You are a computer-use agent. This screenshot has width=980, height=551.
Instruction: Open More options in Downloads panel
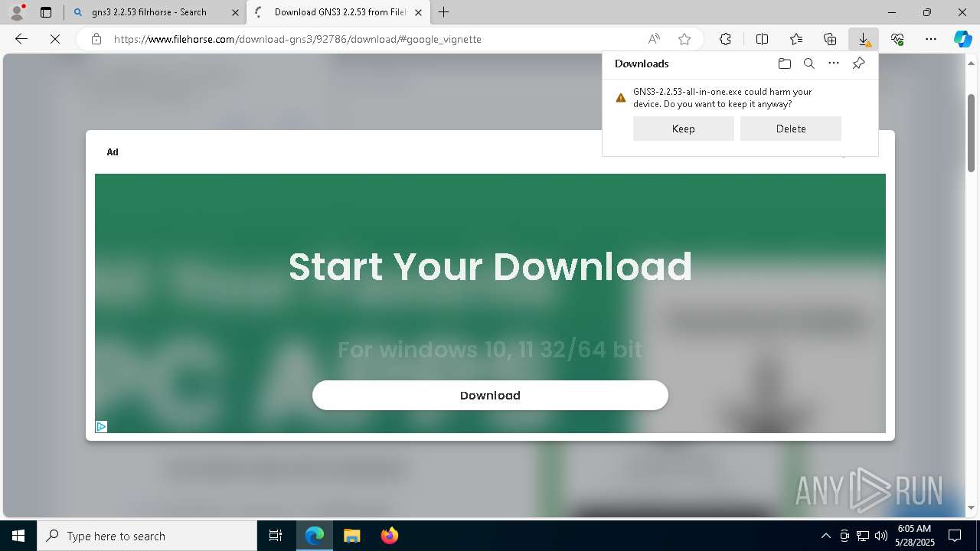pyautogui.click(x=834, y=64)
